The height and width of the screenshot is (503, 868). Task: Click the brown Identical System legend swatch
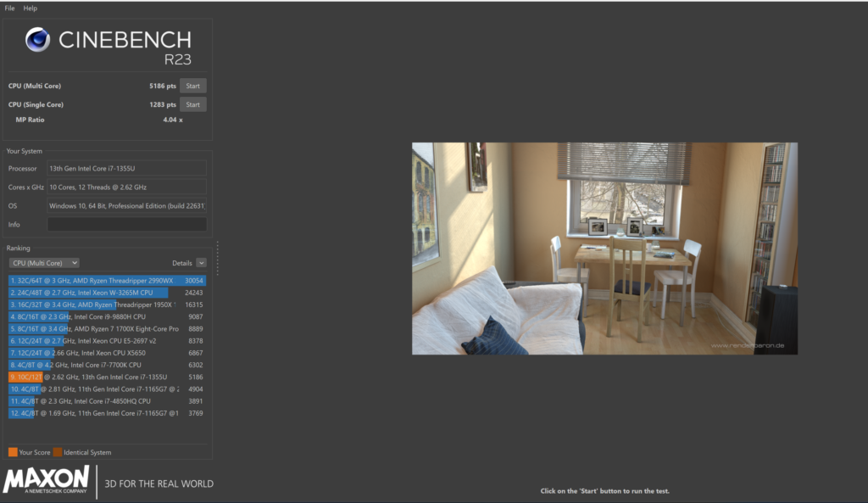click(58, 452)
